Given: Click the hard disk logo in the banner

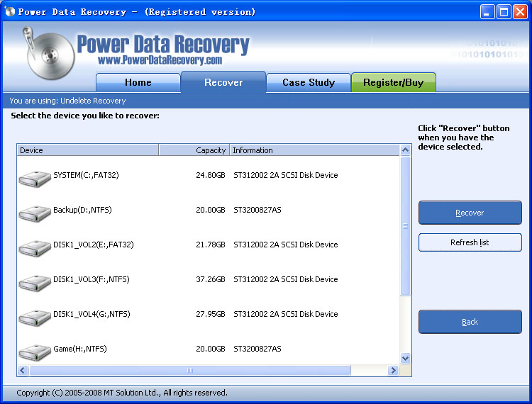Looking at the screenshot, I should point(48,54).
